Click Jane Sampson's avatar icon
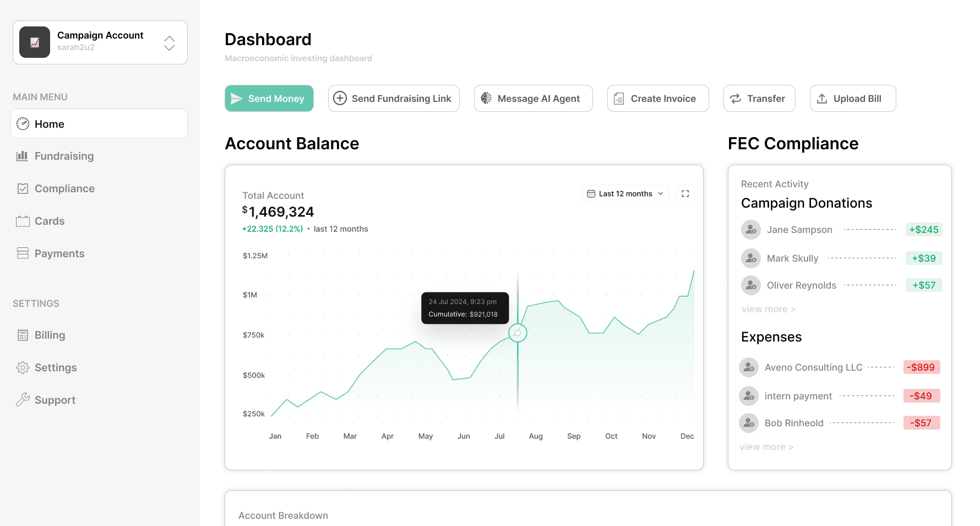Image resolution: width=980 pixels, height=526 pixels. pyautogui.click(x=750, y=230)
